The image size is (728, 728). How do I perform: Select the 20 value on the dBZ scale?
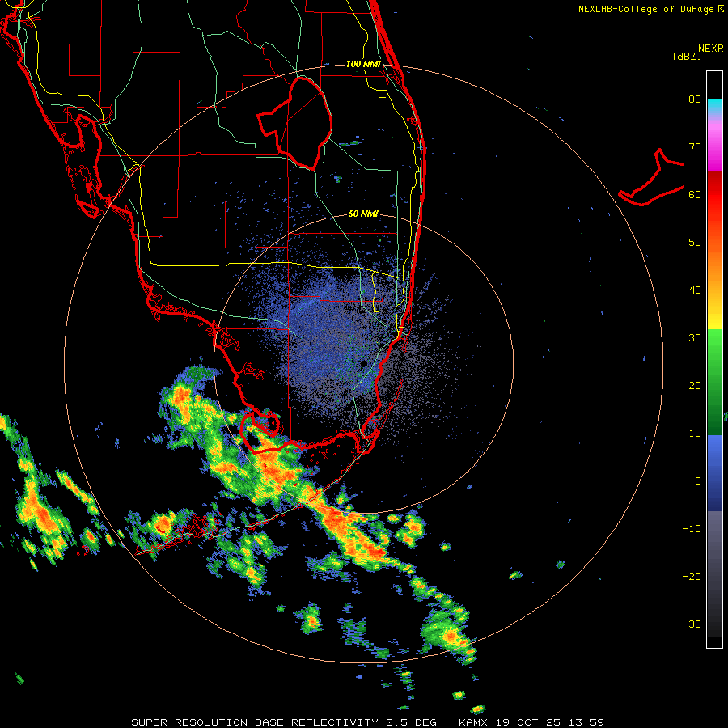pos(695,386)
